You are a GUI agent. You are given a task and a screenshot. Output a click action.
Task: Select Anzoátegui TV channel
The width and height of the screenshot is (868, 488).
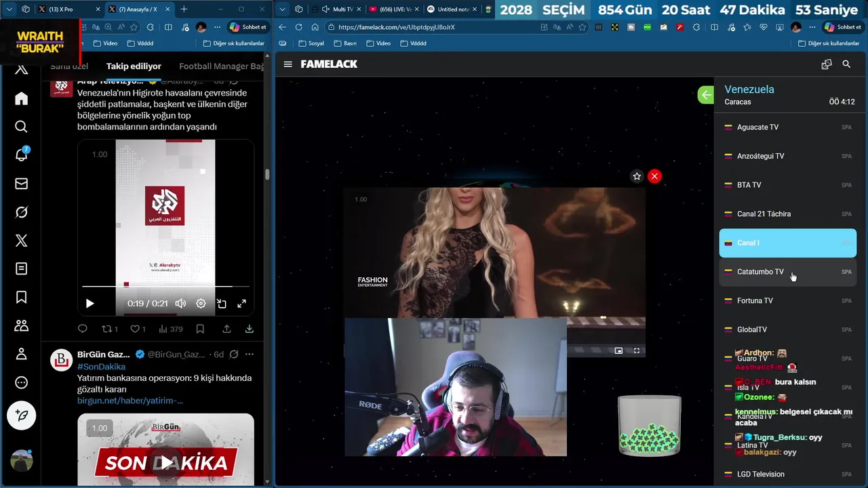787,156
